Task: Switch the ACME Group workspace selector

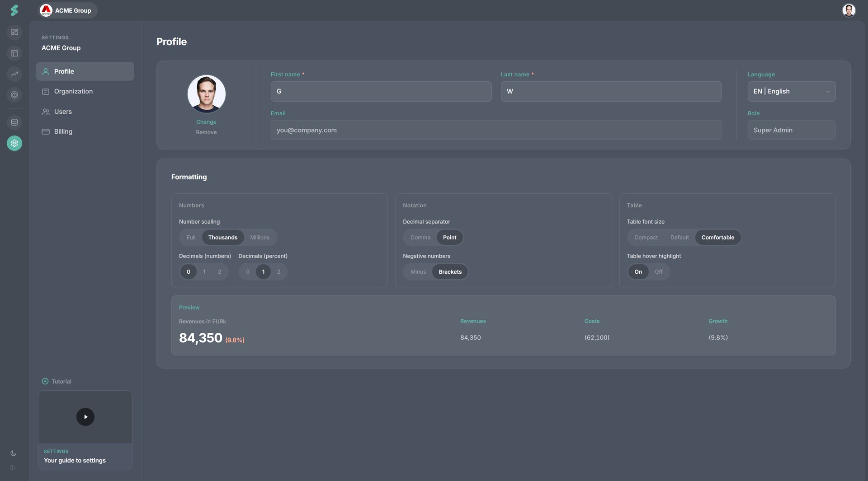Action: 68,10
